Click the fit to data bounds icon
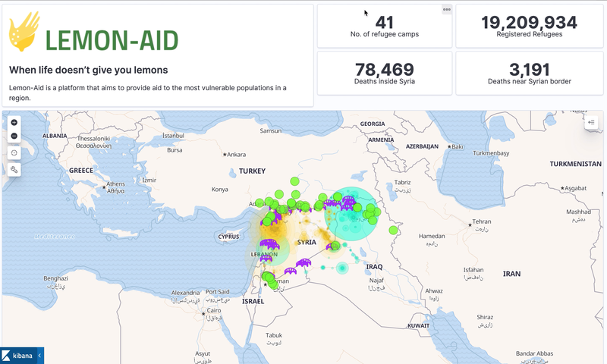Viewport: 607px width, 364px height. point(14,153)
